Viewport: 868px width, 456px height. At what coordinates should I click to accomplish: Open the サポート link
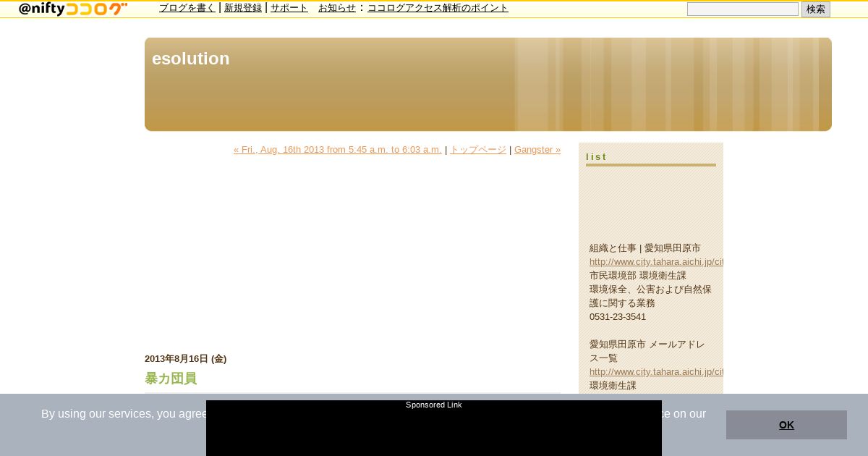coord(289,8)
